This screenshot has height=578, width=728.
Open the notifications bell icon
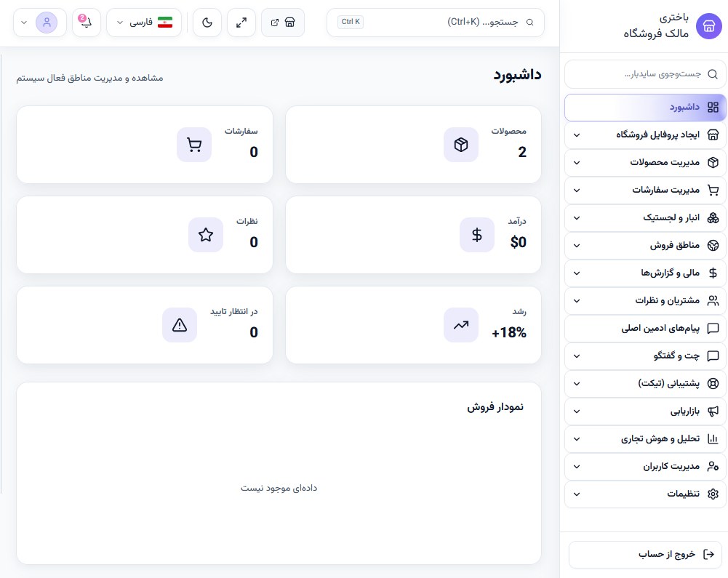[x=87, y=23]
